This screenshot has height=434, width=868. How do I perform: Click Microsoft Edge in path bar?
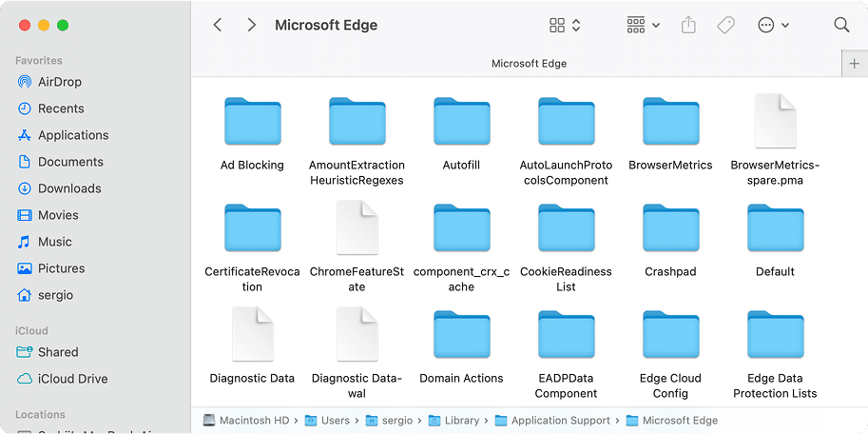671,421
